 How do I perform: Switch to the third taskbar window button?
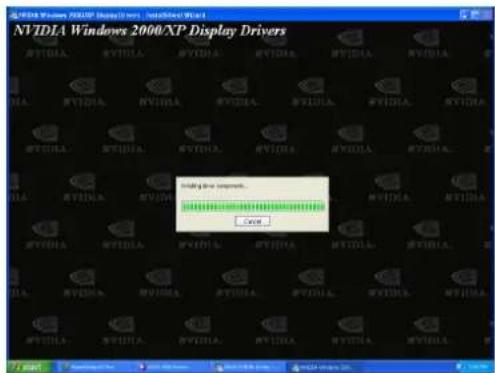click(248, 367)
